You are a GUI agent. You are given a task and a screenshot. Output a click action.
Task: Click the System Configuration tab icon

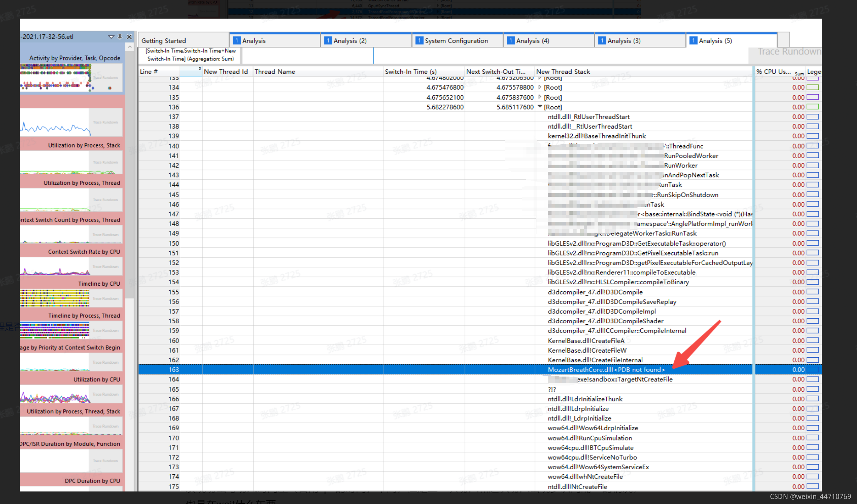(419, 40)
